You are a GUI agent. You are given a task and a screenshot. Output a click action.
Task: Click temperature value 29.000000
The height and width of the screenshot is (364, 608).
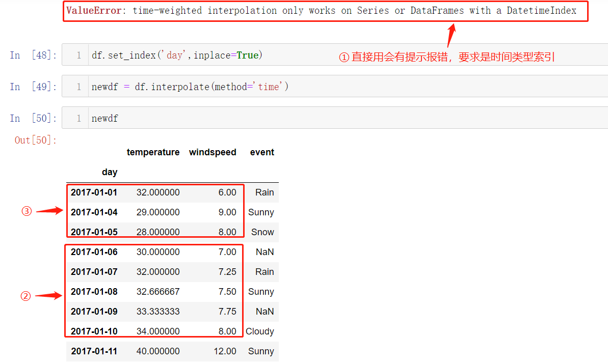(x=158, y=212)
